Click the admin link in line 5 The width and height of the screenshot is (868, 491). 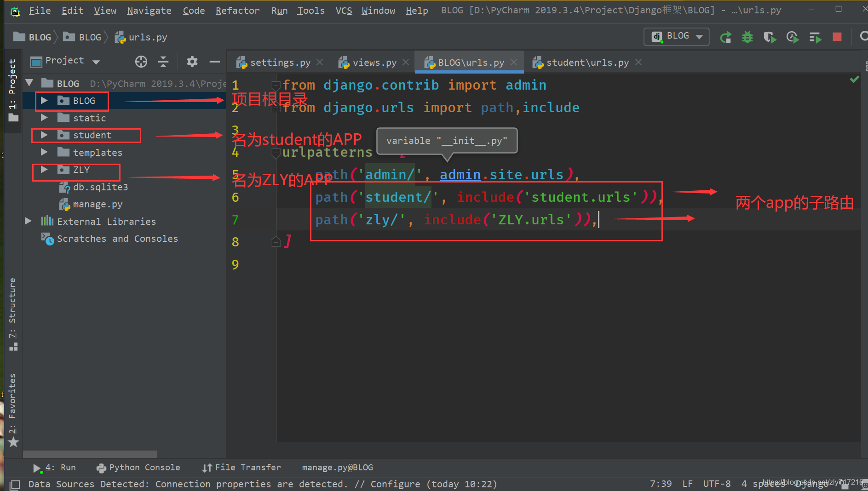460,175
